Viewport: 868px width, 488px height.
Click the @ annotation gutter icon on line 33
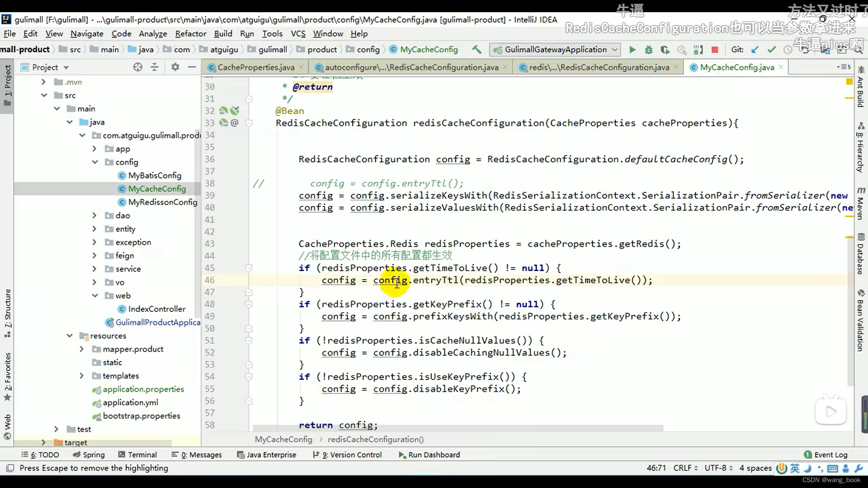[x=234, y=123]
